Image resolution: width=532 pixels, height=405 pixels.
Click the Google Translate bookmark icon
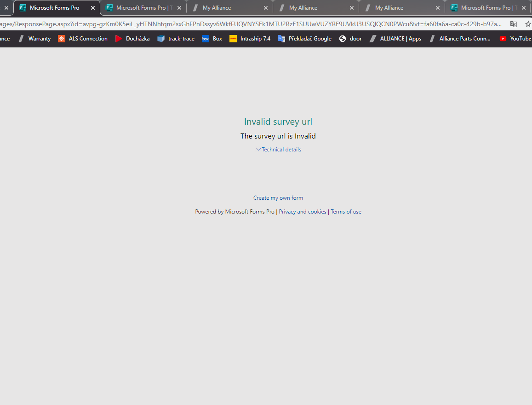(281, 39)
